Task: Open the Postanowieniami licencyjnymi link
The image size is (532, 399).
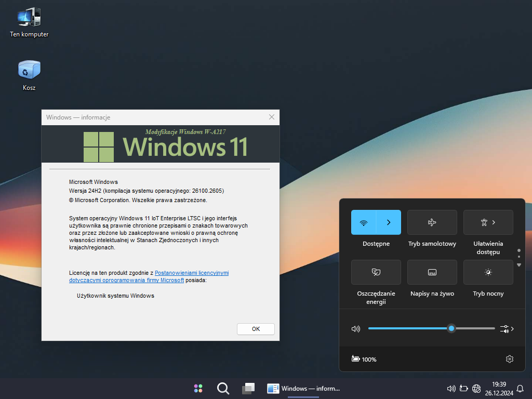Action: coord(192,273)
